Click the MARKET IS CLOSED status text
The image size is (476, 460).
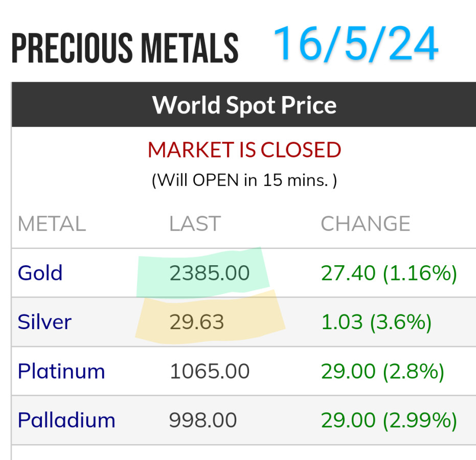[x=244, y=150]
